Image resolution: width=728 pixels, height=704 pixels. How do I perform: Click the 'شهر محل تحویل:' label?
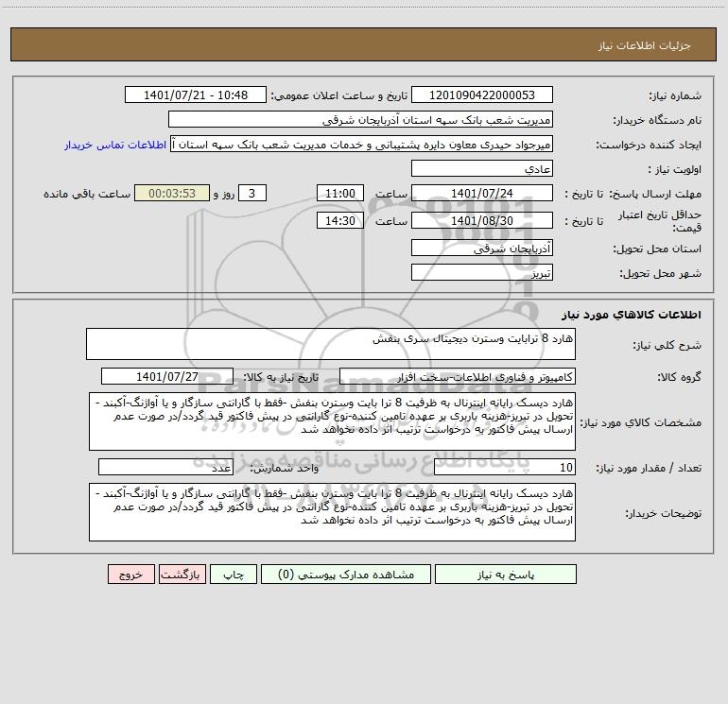pyautogui.click(x=661, y=273)
